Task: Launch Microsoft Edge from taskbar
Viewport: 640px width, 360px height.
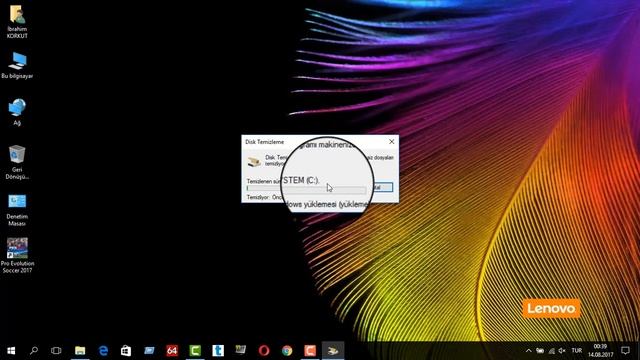Action: tap(103, 351)
